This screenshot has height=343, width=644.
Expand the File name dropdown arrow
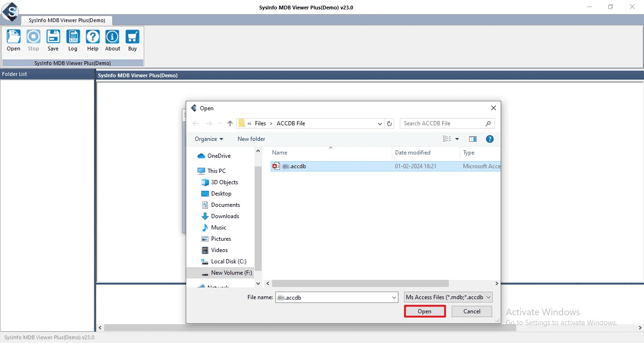(x=394, y=297)
